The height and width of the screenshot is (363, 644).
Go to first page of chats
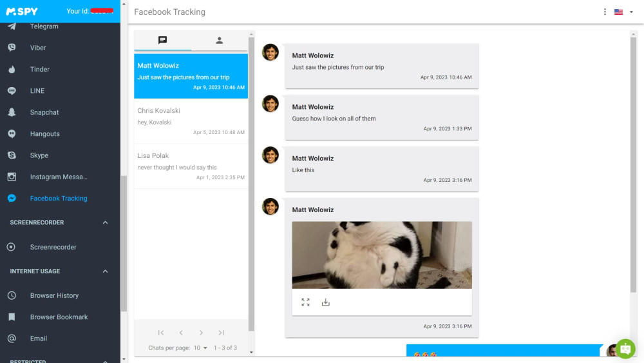tap(161, 333)
